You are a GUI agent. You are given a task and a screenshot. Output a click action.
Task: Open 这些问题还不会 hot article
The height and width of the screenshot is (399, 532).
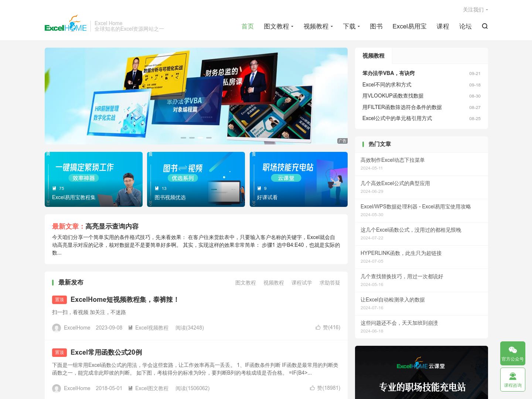click(399, 323)
